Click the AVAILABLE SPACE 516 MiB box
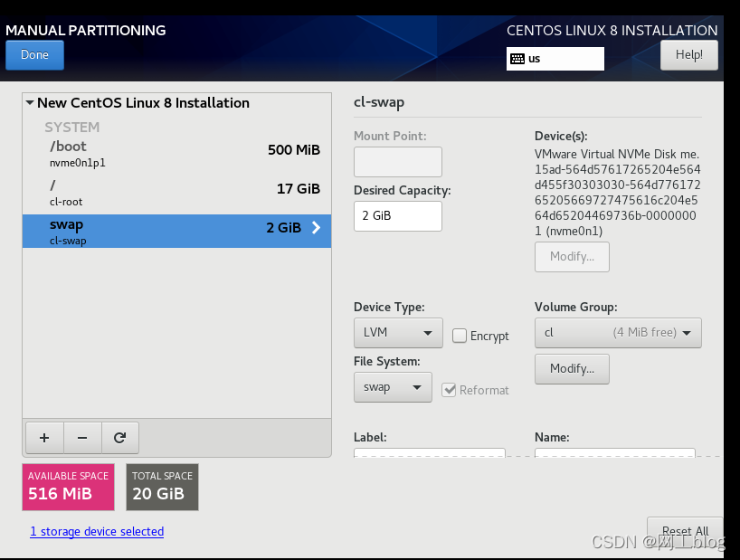The image size is (740, 560). [69, 487]
